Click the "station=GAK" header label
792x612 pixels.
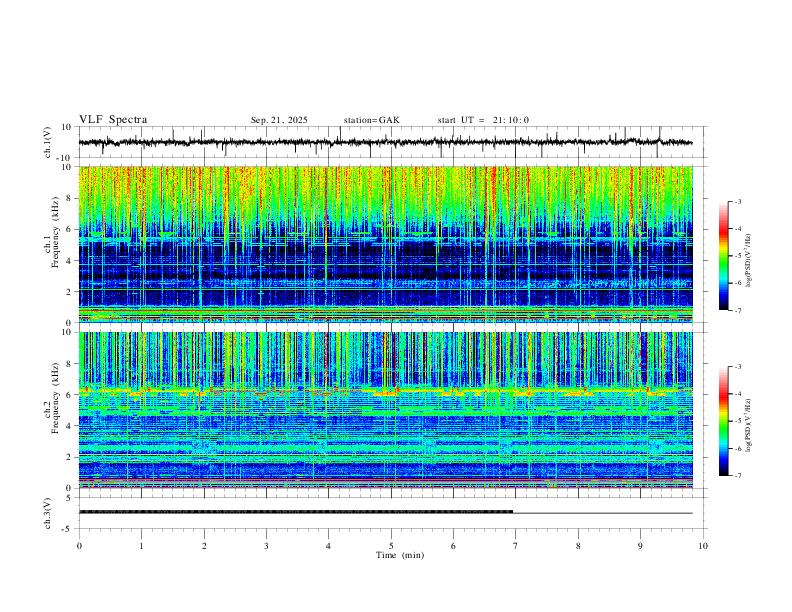point(371,120)
